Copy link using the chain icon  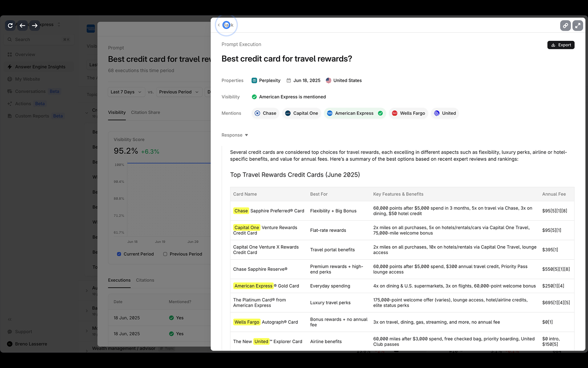coord(566,25)
